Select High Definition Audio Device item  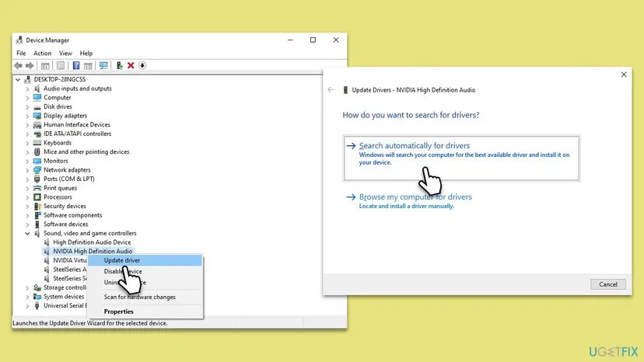coord(92,242)
